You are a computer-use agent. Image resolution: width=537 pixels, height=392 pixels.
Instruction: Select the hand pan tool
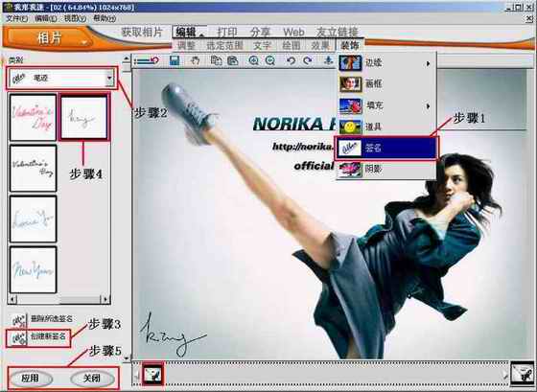[x=195, y=61]
